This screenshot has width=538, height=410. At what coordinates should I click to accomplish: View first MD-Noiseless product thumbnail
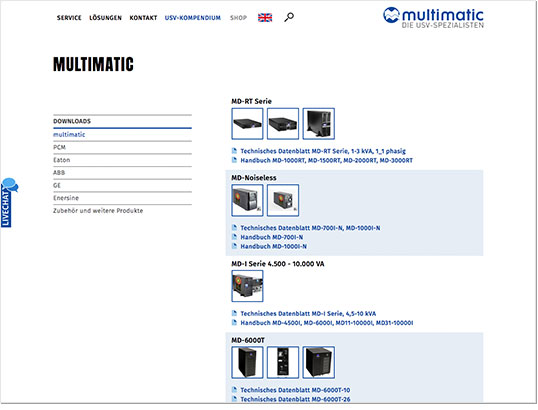(247, 200)
